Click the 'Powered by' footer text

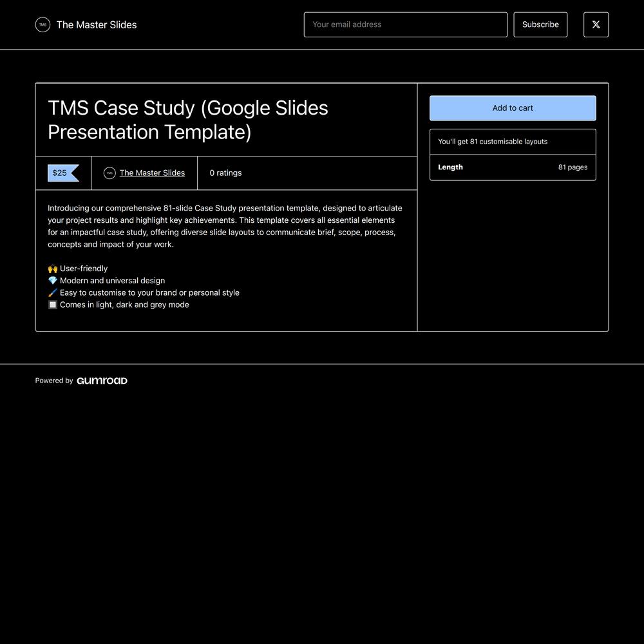tap(54, 381)
